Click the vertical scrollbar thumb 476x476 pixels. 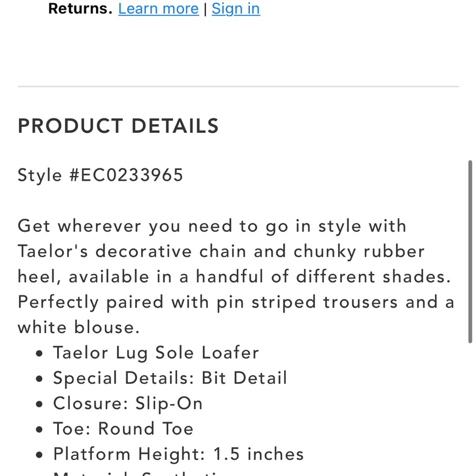coord(470,252)
